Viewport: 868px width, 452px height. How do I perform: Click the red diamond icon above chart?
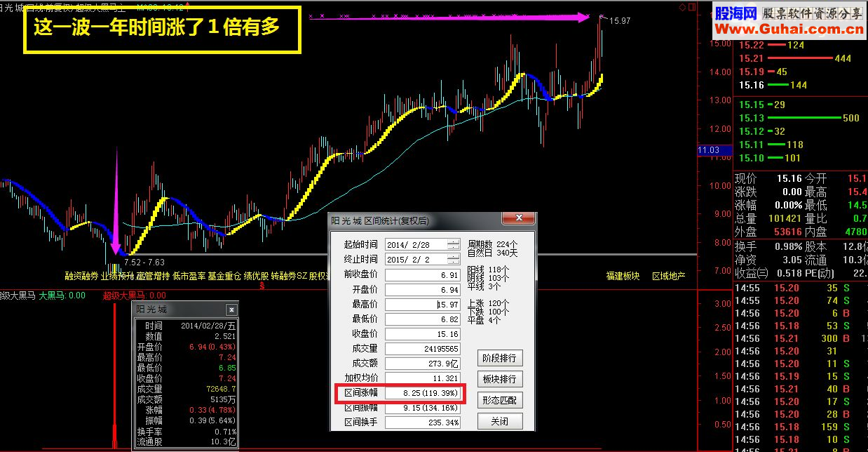[681, 7]
